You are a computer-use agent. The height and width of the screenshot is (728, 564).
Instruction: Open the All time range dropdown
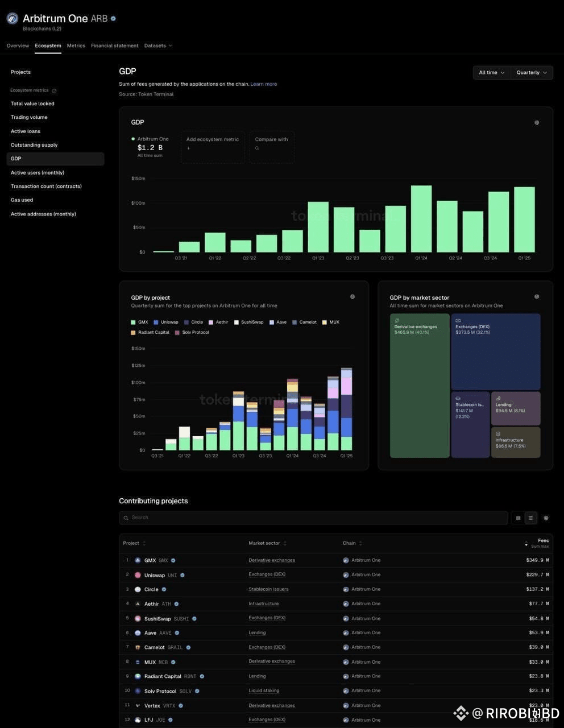pyautogui.click(x=492, y=73)
